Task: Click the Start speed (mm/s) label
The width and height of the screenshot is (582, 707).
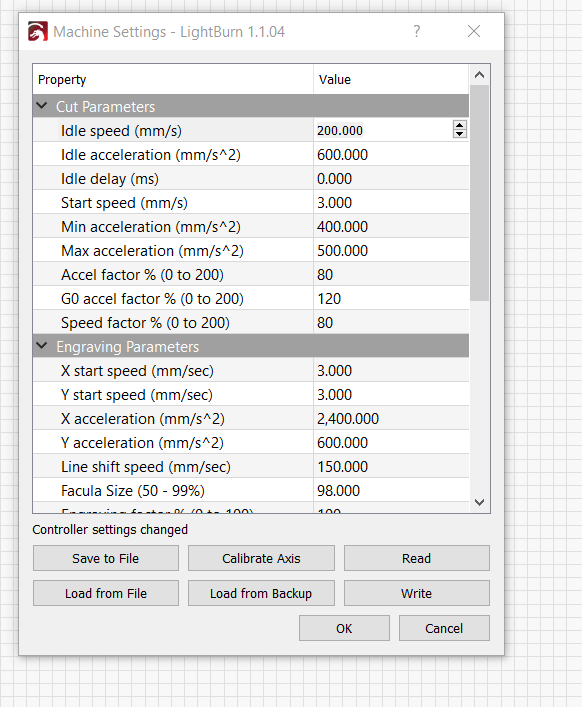Action: point(124,202)
